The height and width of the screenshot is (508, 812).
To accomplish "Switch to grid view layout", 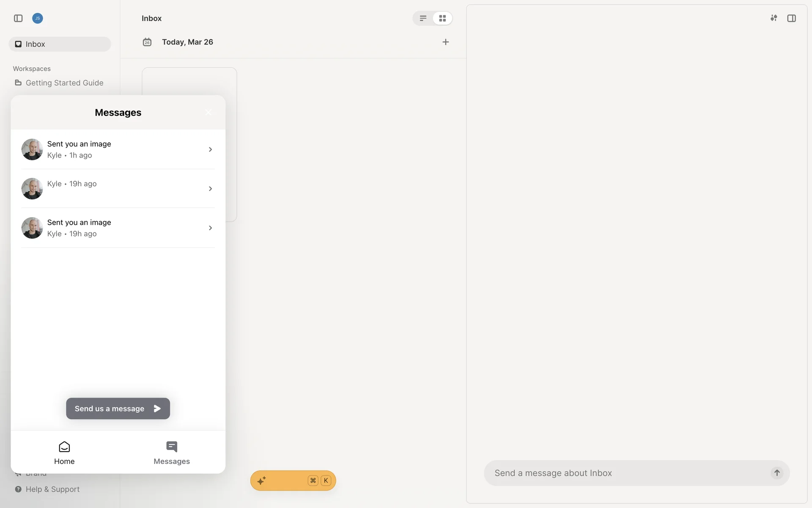I will (442, 18).
